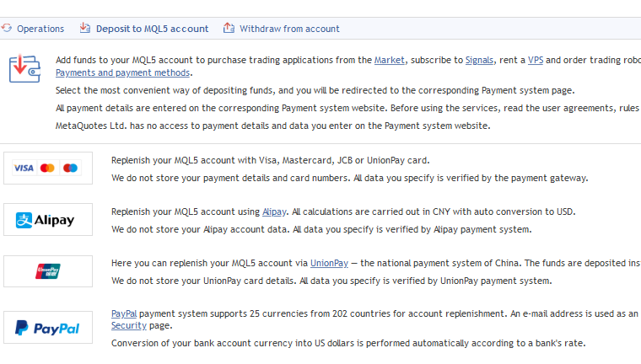Open Payments and payment methods link
This screenshot has height=364, width=641.
[122, 72]
